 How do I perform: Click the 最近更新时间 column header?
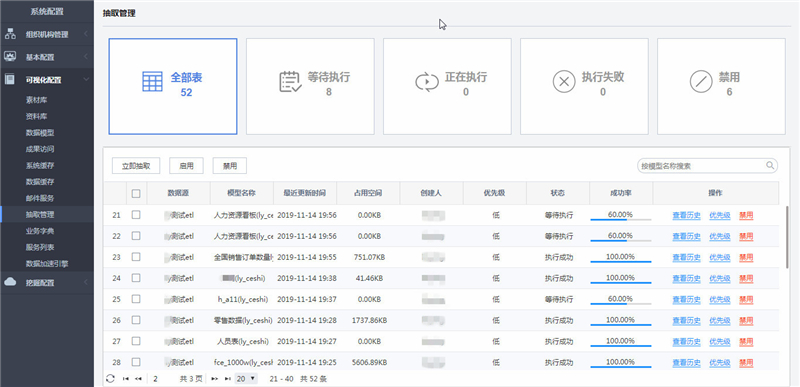point(305,193)
